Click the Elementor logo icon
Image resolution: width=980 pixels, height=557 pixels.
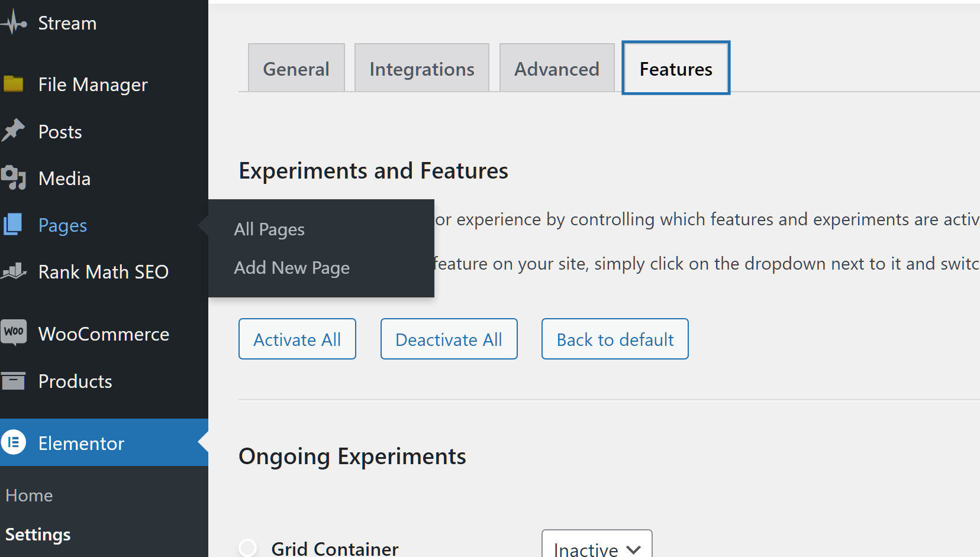pos(14,442)
